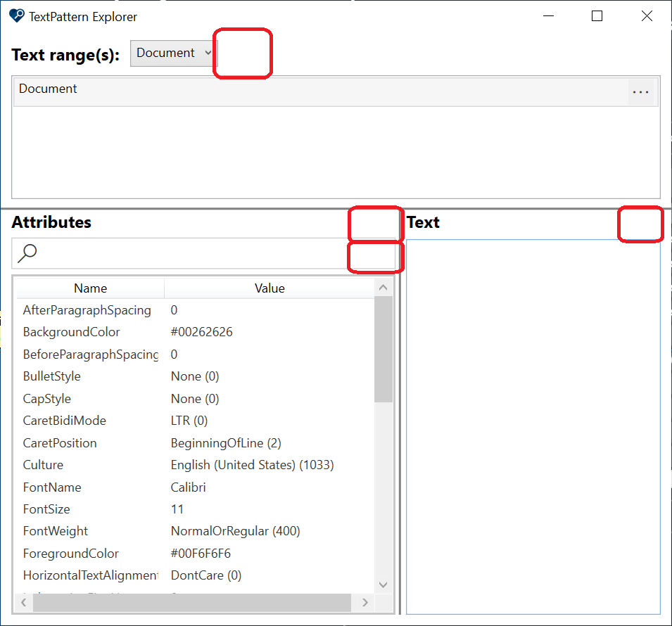Open the Text range(s) Document dropdown
Screen dimensions: 672x626
point(174,53)
